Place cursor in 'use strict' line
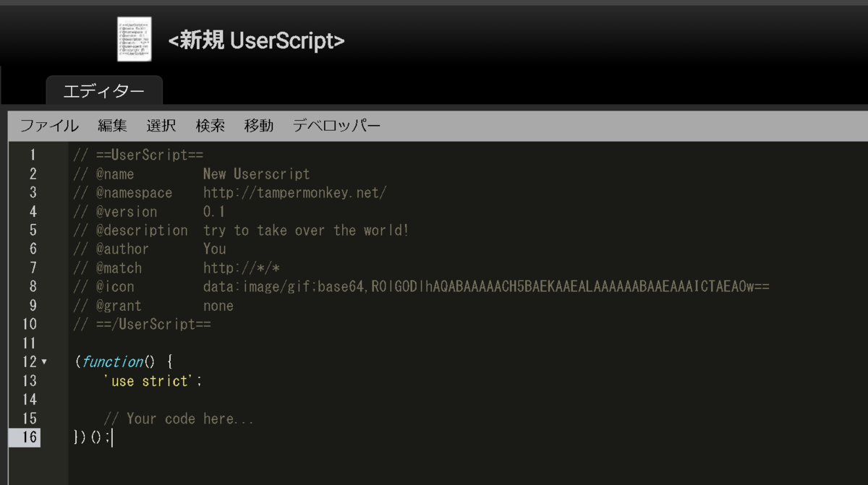The height and width of the screenshot is (485, 868). 153,381
